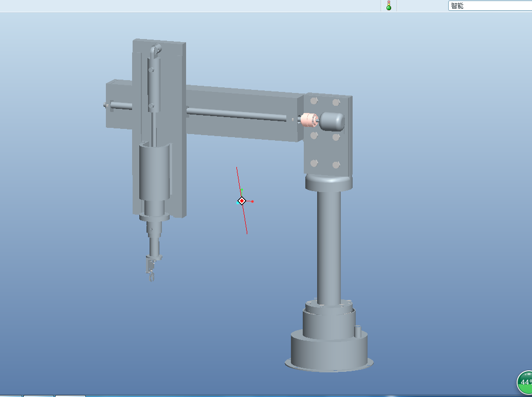The height and width of the screenshot is (397, 532).
Task: Select the vertical support column
Action: 329,248
